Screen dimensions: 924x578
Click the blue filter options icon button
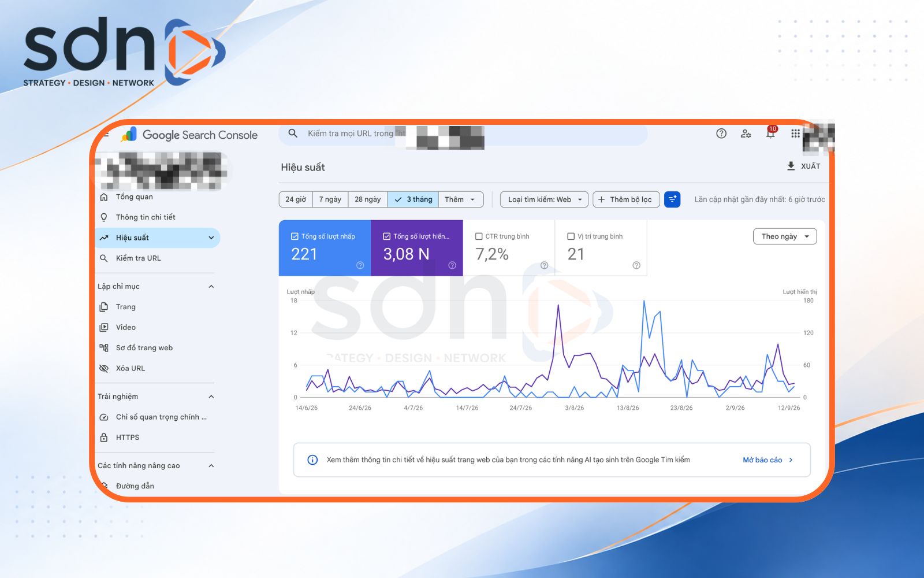672,199
